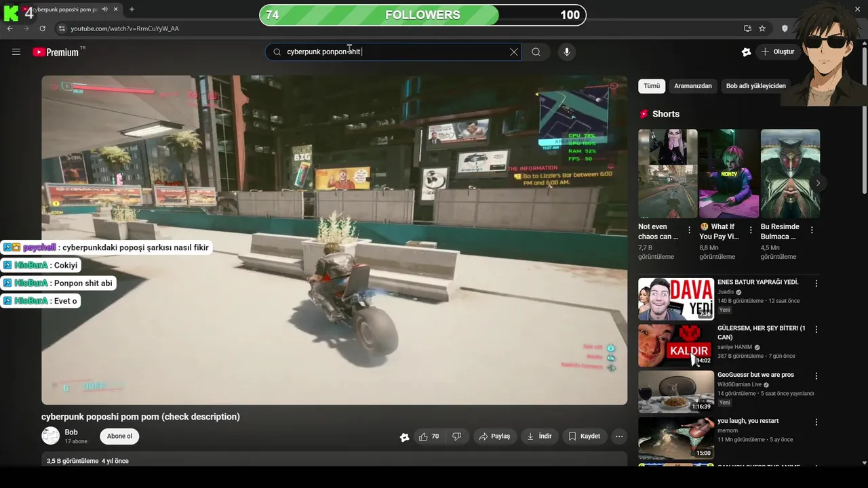Dislike the video with thumbs down
Viewport: 868px width, 488px height.
457,436
